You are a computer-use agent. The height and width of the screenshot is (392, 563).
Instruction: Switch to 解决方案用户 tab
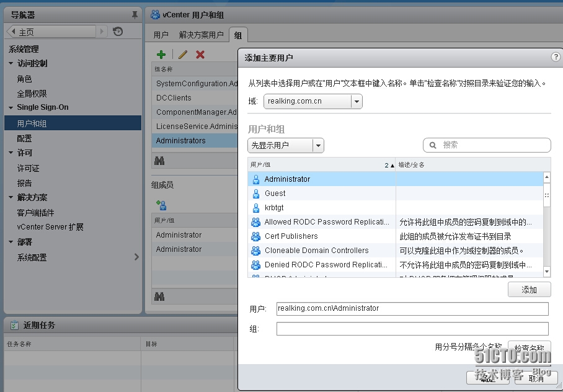201,35
